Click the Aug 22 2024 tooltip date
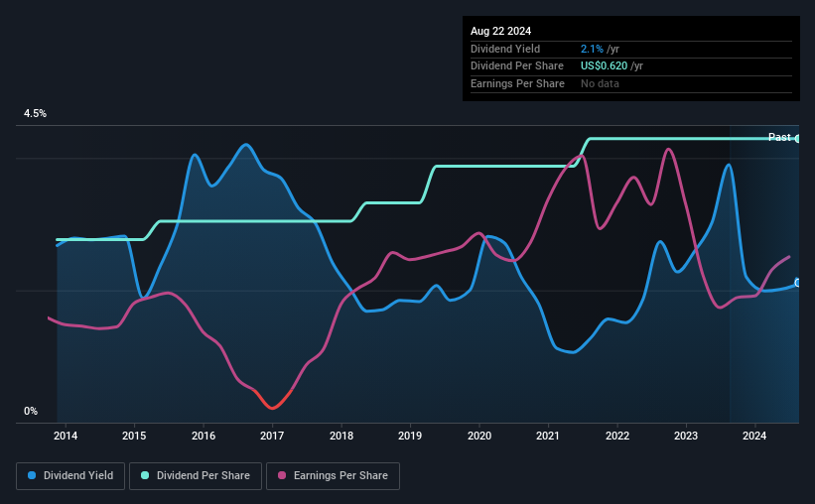The height and width of the screenshot is (504, 815). coord(500,31)
